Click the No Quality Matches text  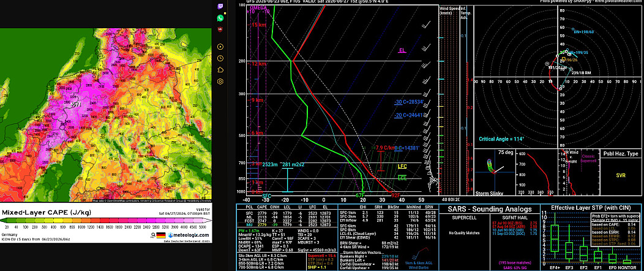pos(463,233)
